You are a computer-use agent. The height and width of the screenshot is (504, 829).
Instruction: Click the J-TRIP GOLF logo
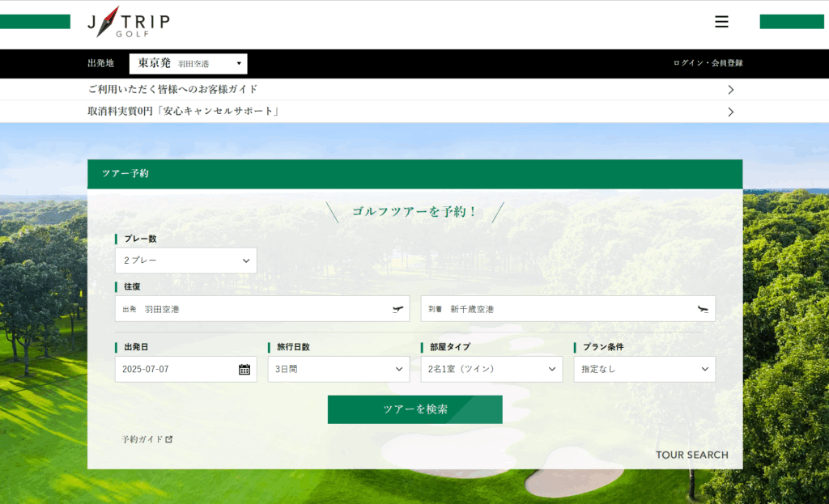(x=129, y=22)
